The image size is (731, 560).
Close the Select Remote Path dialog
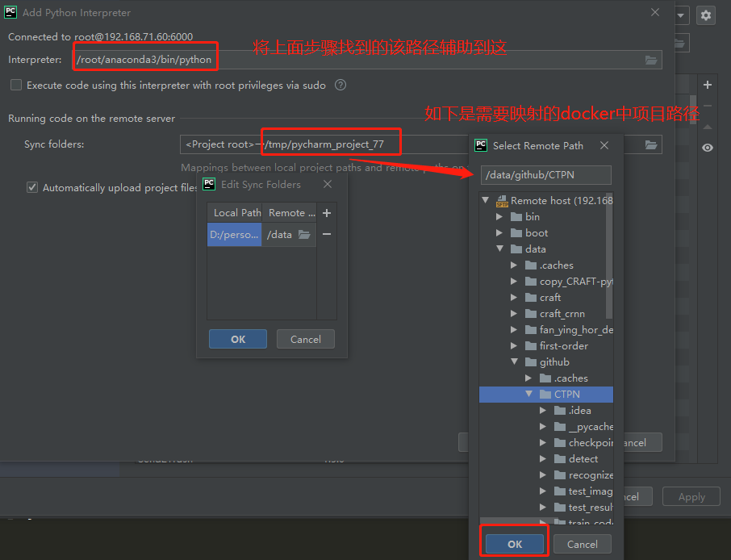pyautogui.click(x=604, y=145)
